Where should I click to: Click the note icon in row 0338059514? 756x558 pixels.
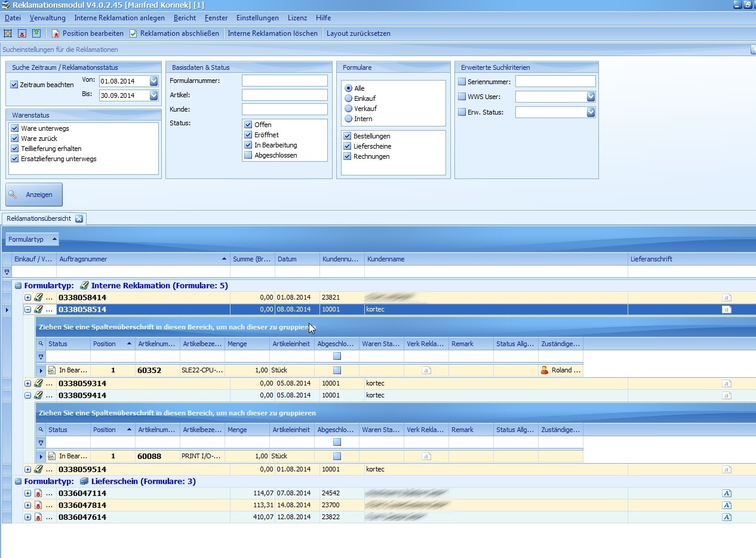[x=727, y=469]
